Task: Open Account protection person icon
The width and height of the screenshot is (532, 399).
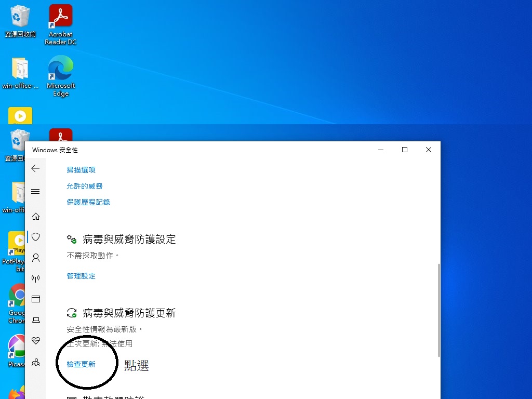Action: point(36,258)
